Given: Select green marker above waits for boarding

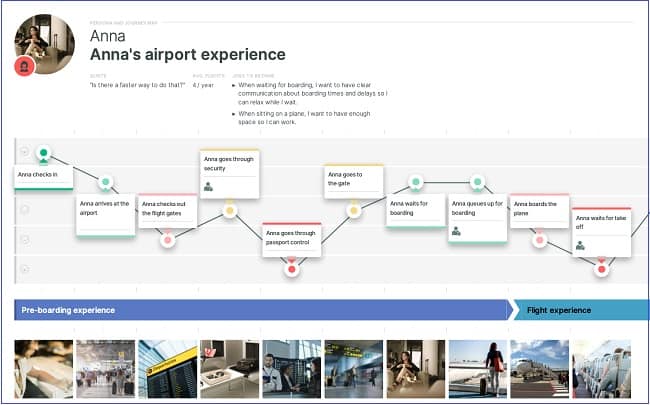Looking at the screenshot, I should tap(415, 182).
